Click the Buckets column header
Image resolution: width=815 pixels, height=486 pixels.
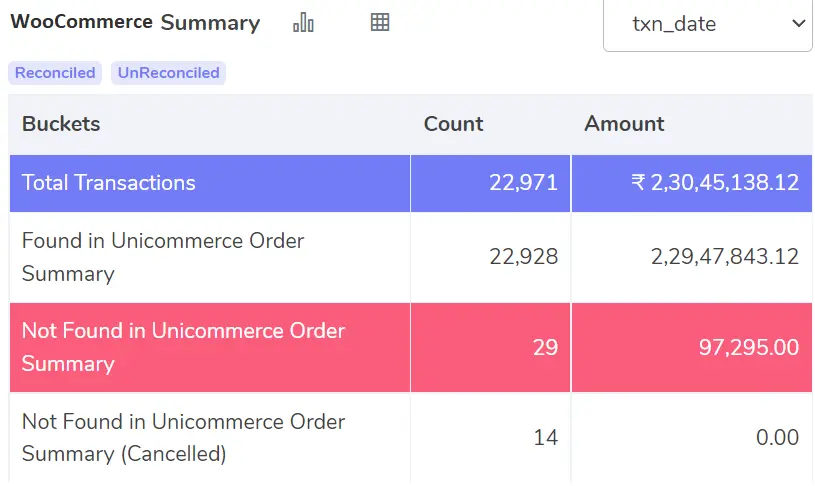pyautogui.click(x=61, y=124)
